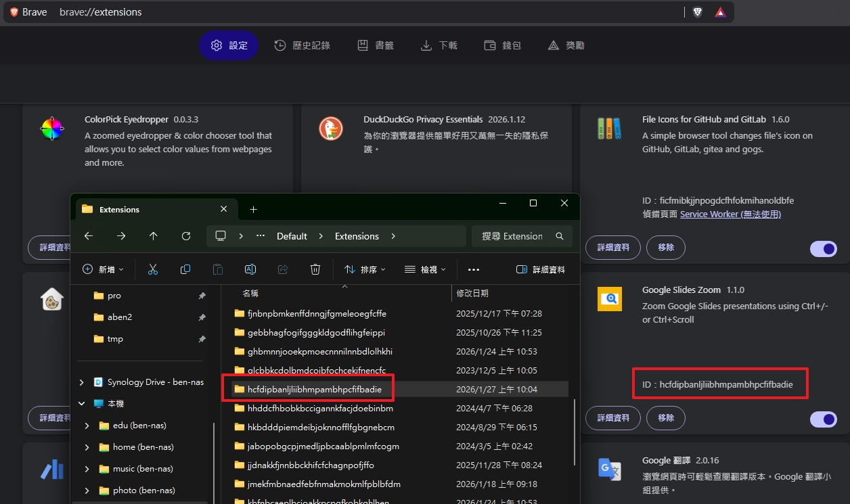
Task: Open the See more (three dots) menu in Explorer
Action: (474, 269)
